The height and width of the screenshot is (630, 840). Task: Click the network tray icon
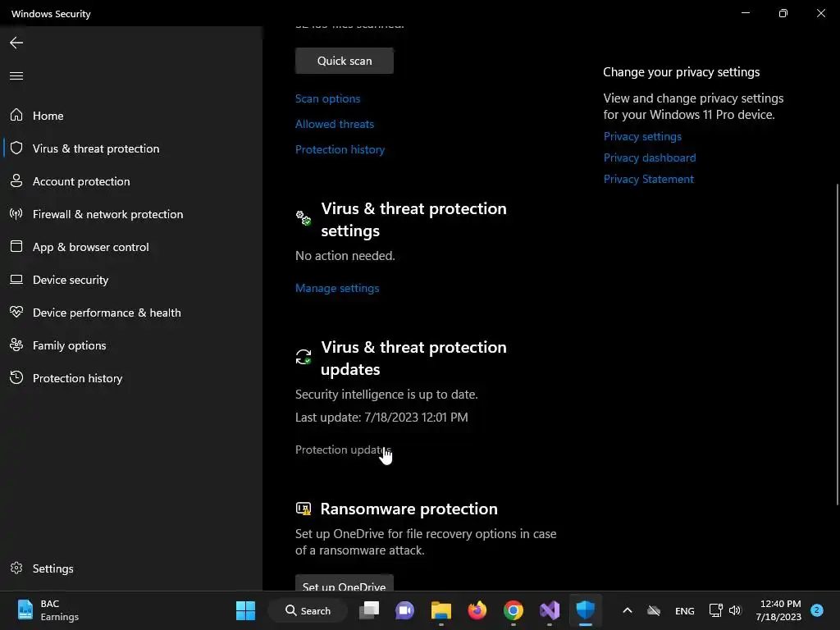click(x=715, y=610)
